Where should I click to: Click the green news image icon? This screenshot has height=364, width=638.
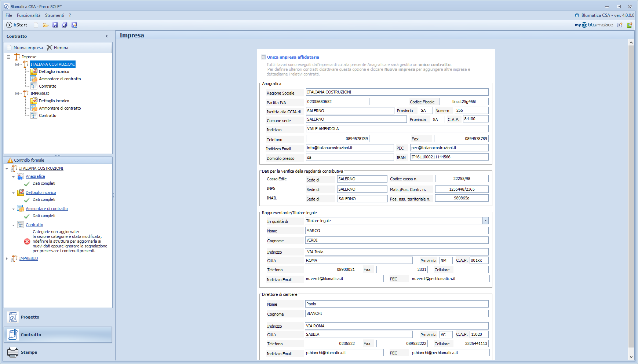pyautogui.click(x=630, y=25)
